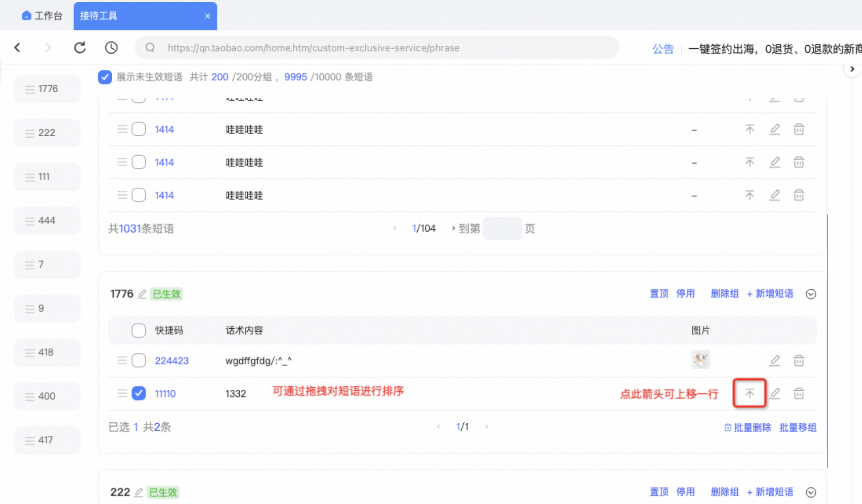
Task: Close the 接待工具 tab
Action: pos(208,16)
